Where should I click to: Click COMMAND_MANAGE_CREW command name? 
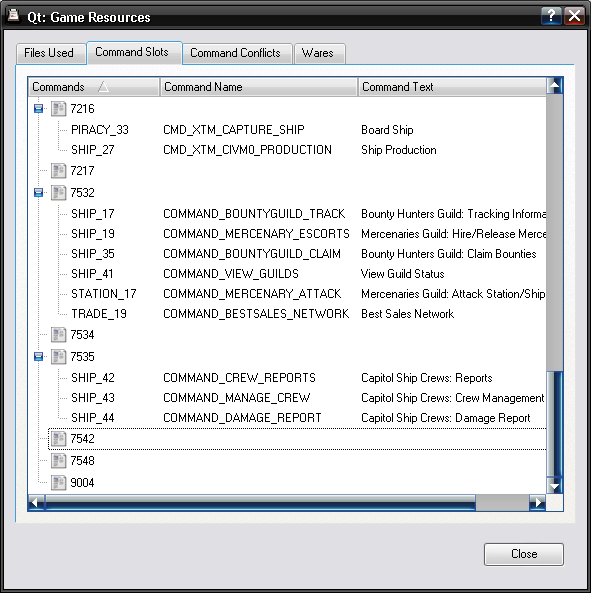click(x=236, y=398)
